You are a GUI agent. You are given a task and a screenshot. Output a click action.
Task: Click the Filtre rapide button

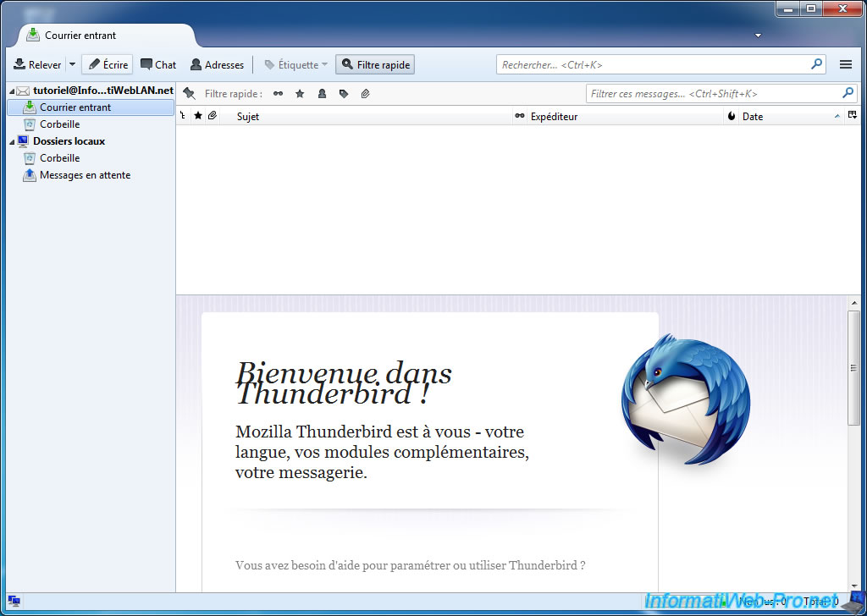coord(375,64)
